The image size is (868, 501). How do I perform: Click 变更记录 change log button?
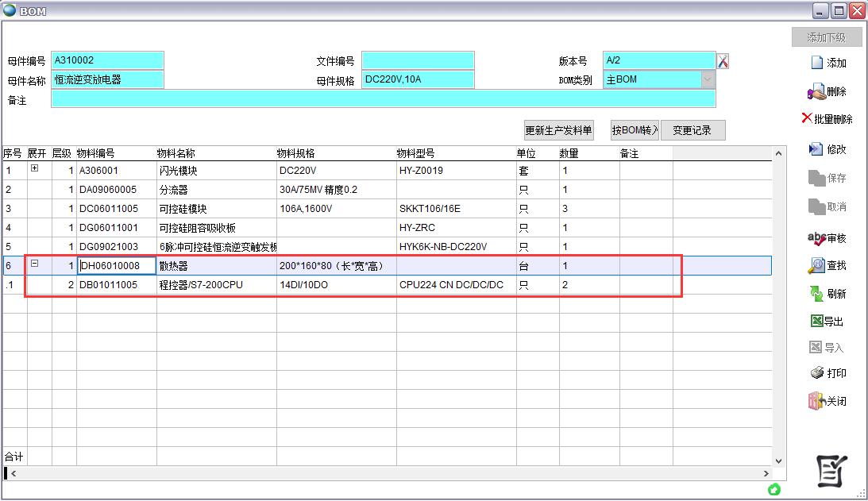click(692, 131)
